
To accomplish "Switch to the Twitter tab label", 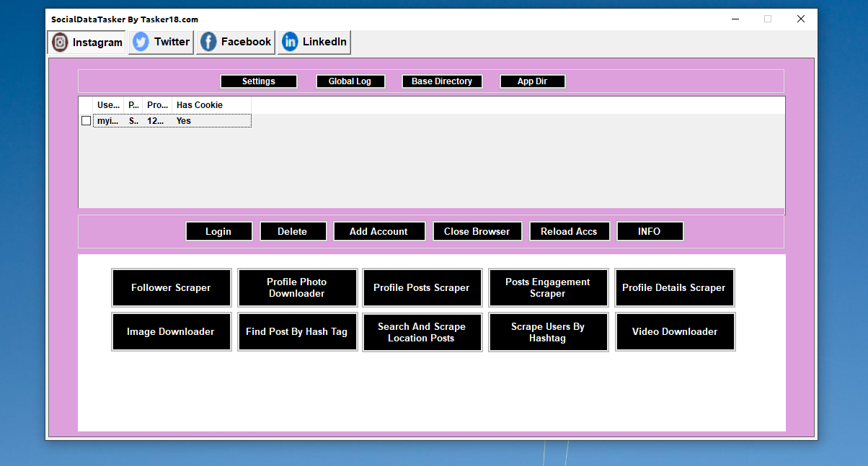I will [x=172, y=42].
